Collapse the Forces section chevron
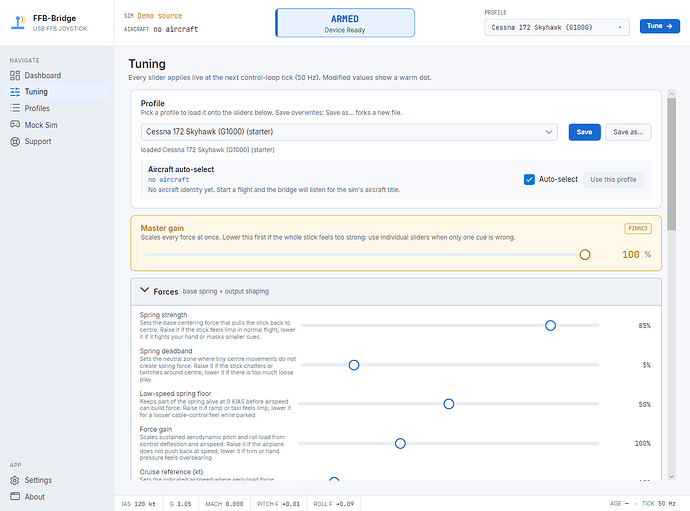The image size is (690, 511). [x=144, y=290]
